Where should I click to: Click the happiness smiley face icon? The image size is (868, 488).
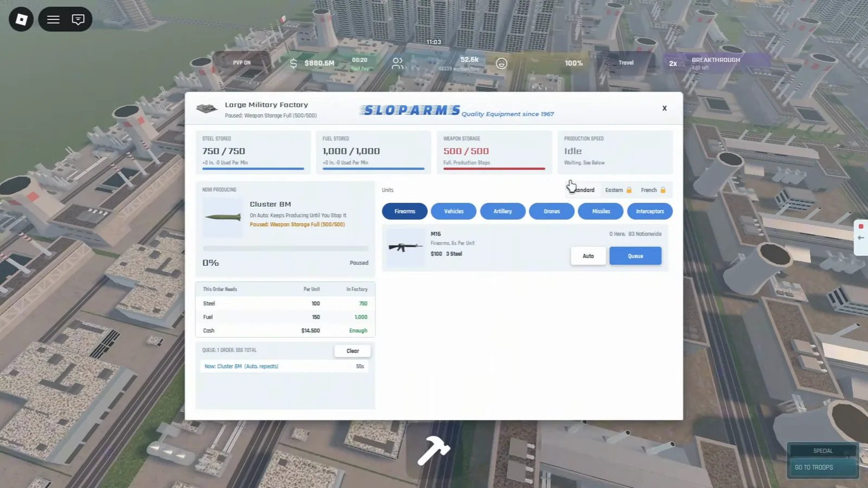coord(502,63)
